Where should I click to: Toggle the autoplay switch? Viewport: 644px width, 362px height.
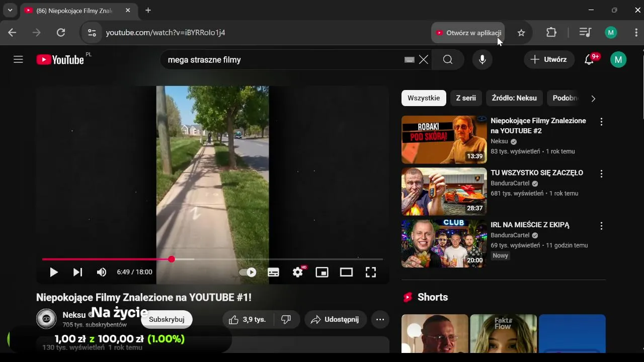point(248,272)
